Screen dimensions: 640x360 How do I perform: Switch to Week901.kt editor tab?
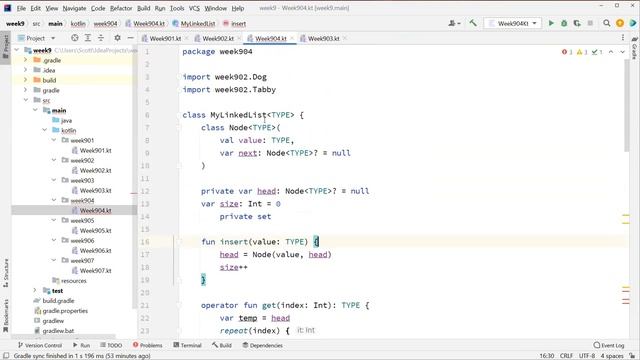(x=165, y=38)
